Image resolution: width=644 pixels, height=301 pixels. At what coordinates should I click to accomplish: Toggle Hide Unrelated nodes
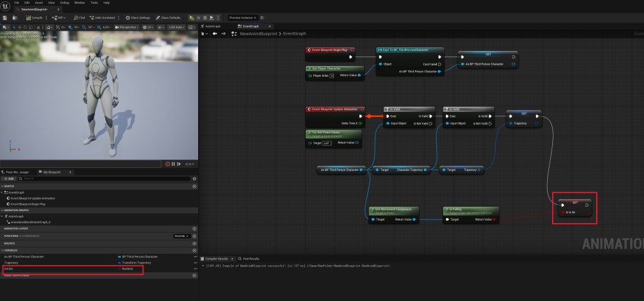coord(106,18)
